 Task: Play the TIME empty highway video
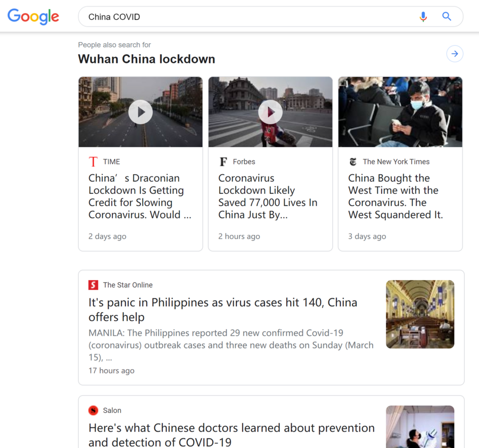pos(141,112)
